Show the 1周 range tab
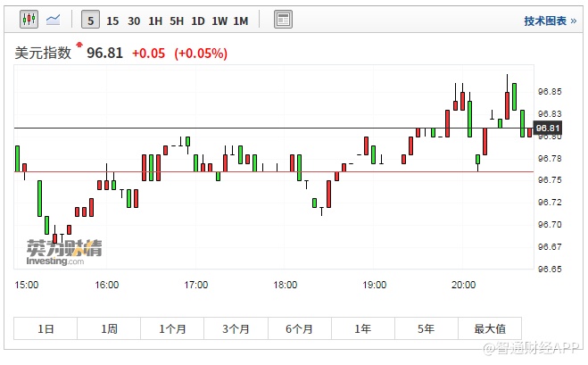This screenshot has height=365, width=588. pyautogui.click(x=109, y=328)
